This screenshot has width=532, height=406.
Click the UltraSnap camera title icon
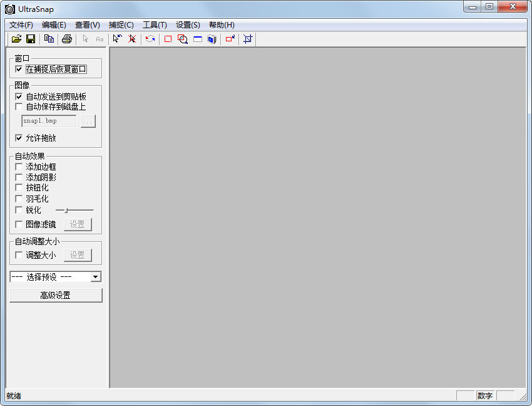click(10, 9)
